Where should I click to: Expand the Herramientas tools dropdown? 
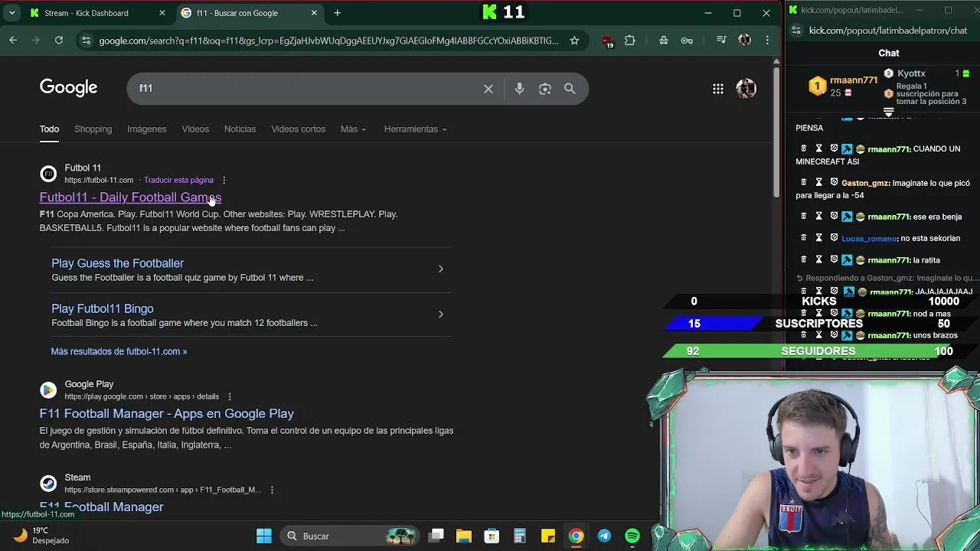(x=415, y=129)
